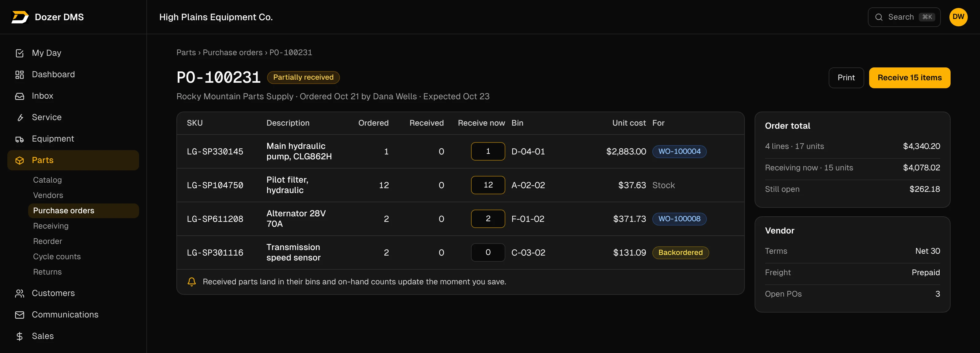Screen dimensions: 980x353
Task: Focus receive-now field for Transmission speed sensor
Action: [488, 252]
